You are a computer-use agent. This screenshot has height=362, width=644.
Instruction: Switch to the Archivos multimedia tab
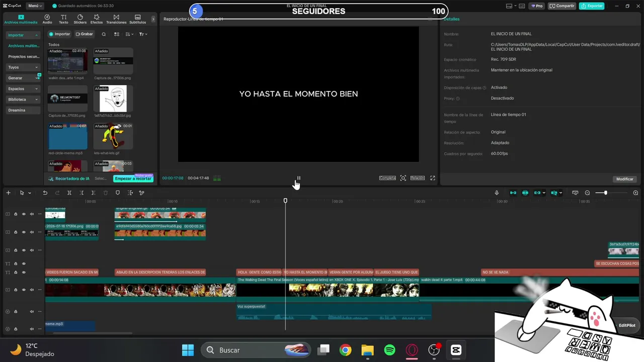coord(21,19)
